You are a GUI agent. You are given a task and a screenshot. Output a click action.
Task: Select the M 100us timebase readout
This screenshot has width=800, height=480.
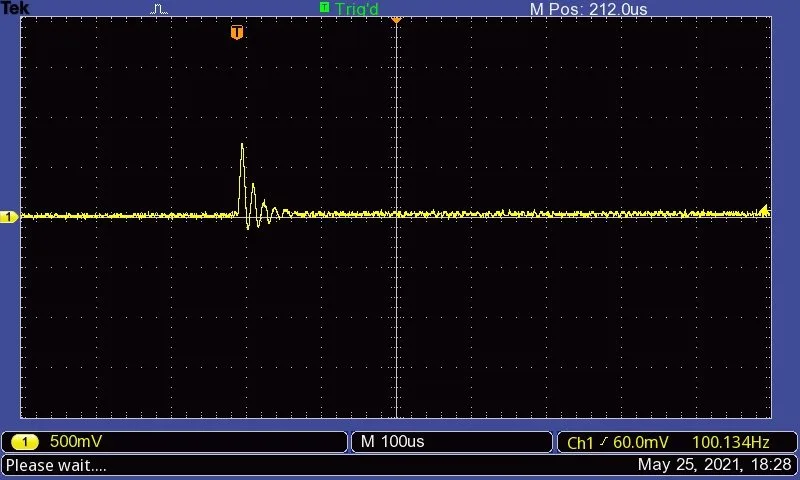pos(393,442)
